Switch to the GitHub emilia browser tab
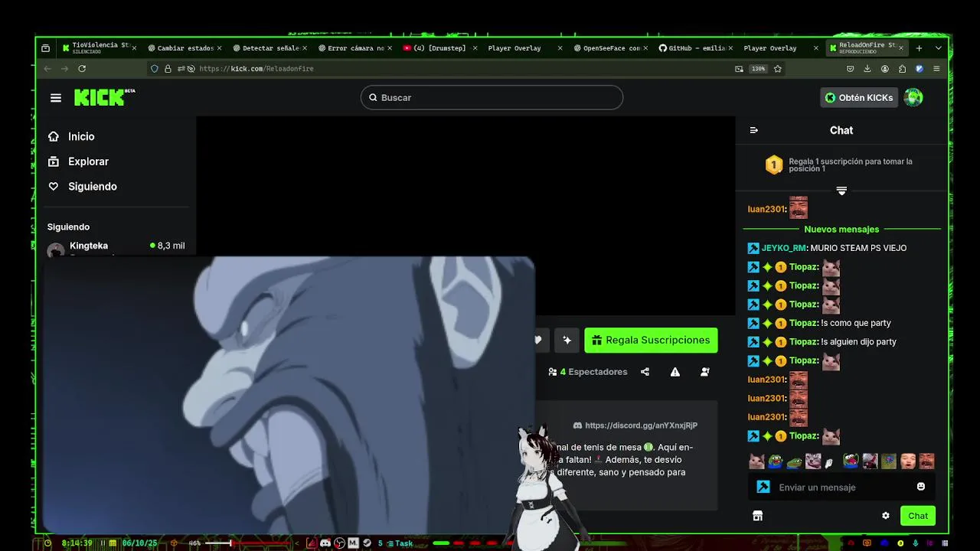This screenshot has height=551, width=980. pos(696,47)
